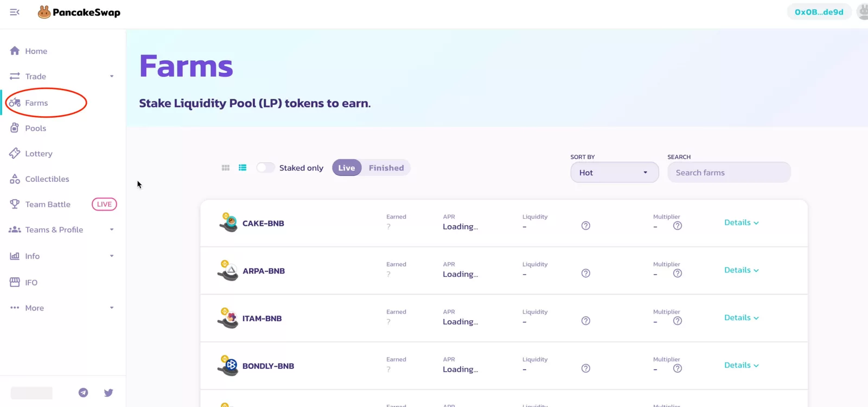Click the PancakeSwap logo text

coord(86,12)
